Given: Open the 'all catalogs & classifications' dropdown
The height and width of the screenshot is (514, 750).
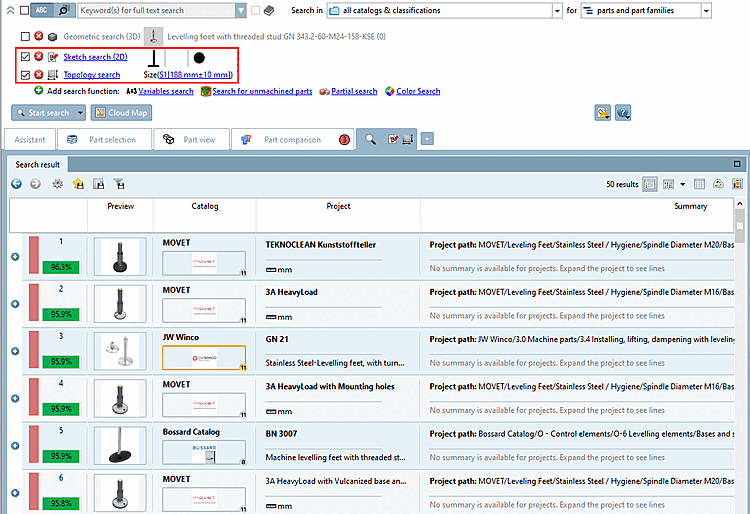Looking at the screenshot, I should point(557,11).
